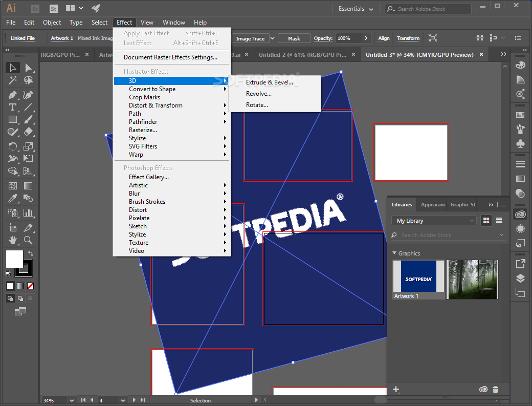This screenshot has width=532, height=406.
Task: Switch library to grid view
Action: click(x=486, y=221)
